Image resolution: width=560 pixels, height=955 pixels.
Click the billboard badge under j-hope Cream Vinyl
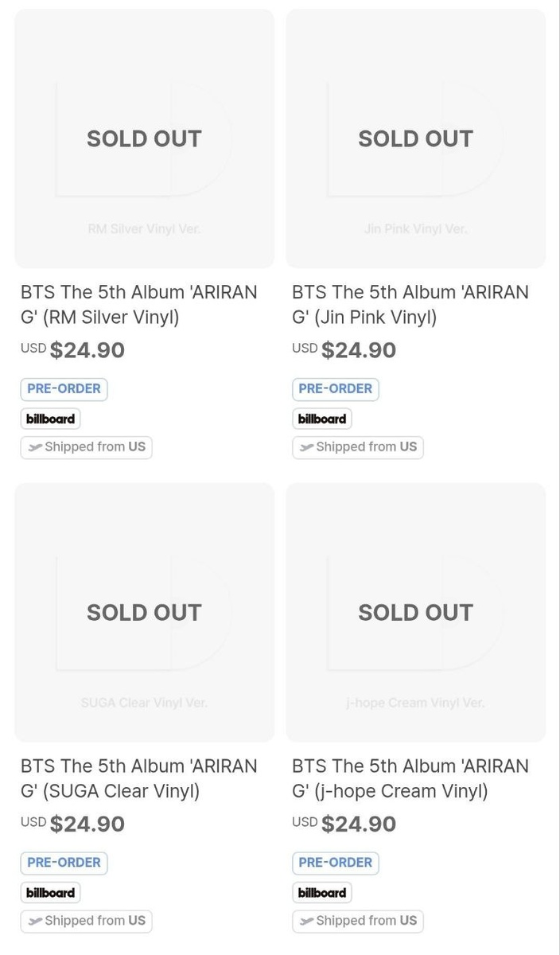[x=322, y=893]
